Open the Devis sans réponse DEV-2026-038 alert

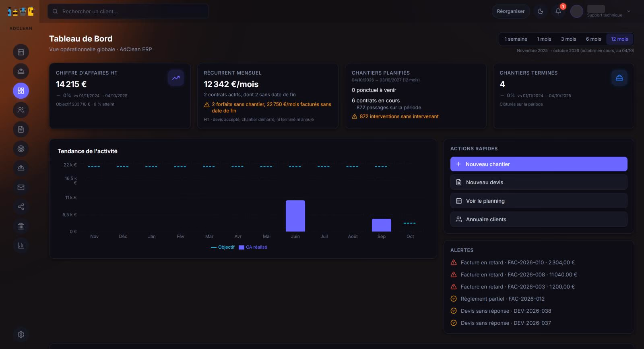pos(539,311)
